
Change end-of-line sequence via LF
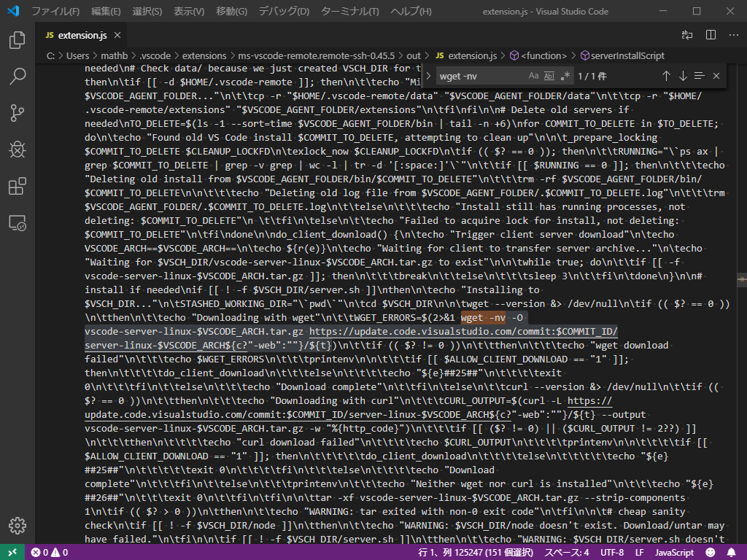pos(639,553)
